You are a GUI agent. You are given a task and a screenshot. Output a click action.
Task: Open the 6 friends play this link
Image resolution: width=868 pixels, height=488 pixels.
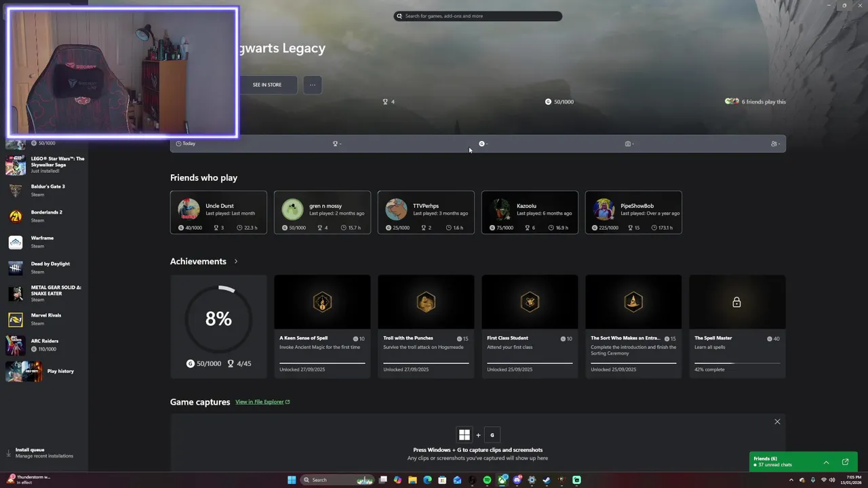755,102
